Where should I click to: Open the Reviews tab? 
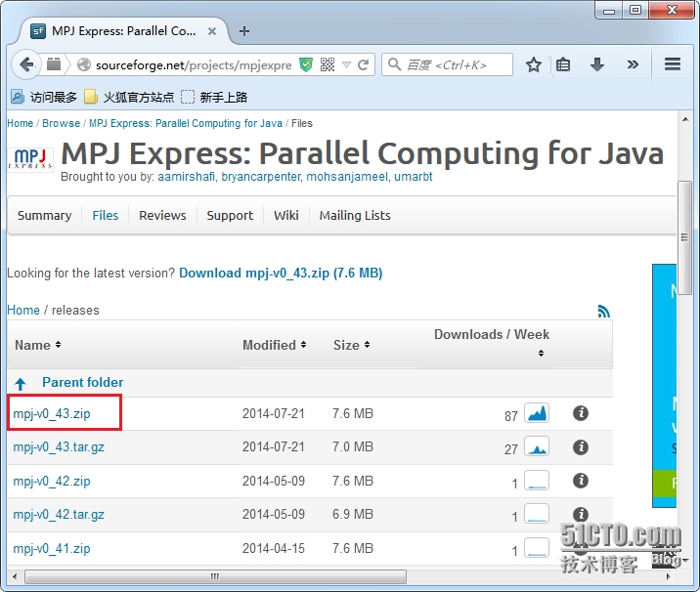pos(162,216)
